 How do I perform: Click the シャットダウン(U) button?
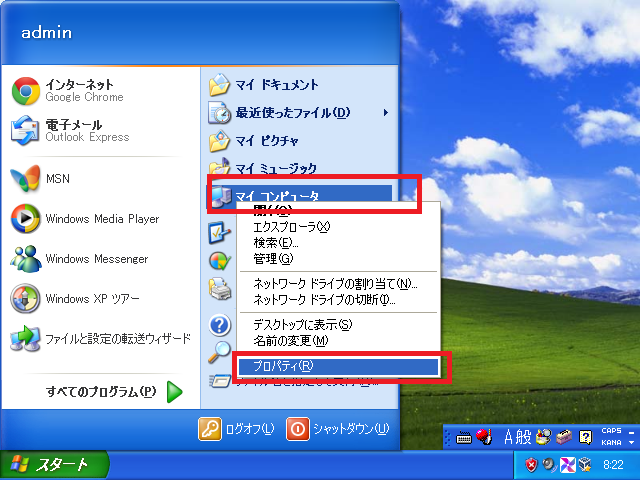pyautogui.click(x=338, y=429)
